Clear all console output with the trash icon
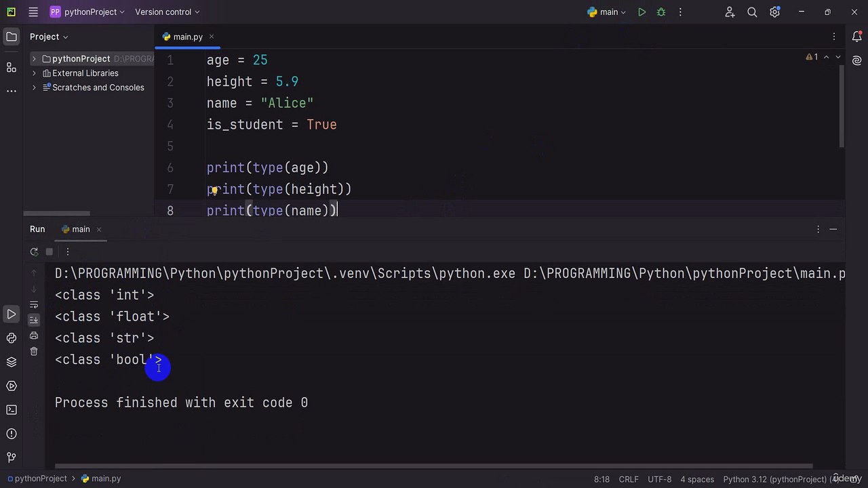The height and width of the screenshot is (488, 868). [x=34, y=351]
